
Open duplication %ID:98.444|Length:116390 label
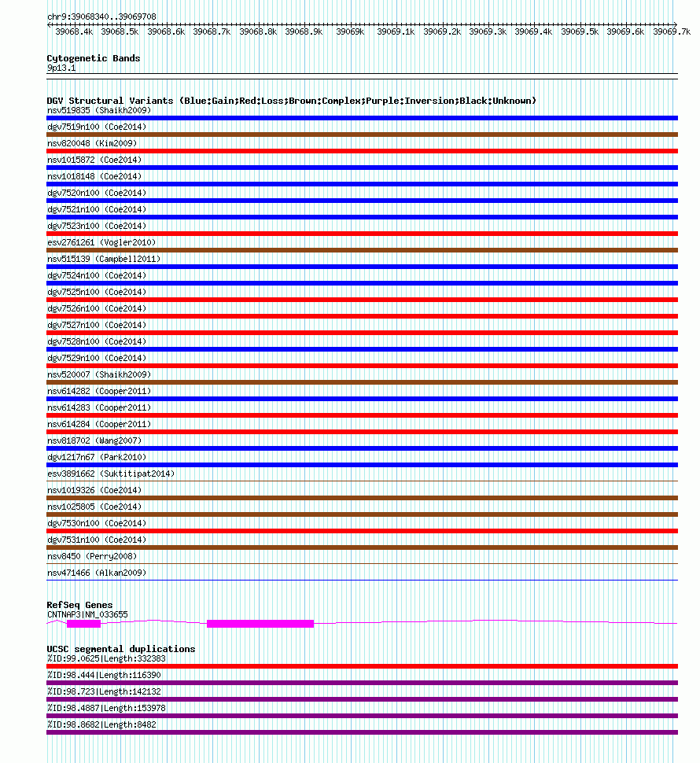click(x=104, y=676)
